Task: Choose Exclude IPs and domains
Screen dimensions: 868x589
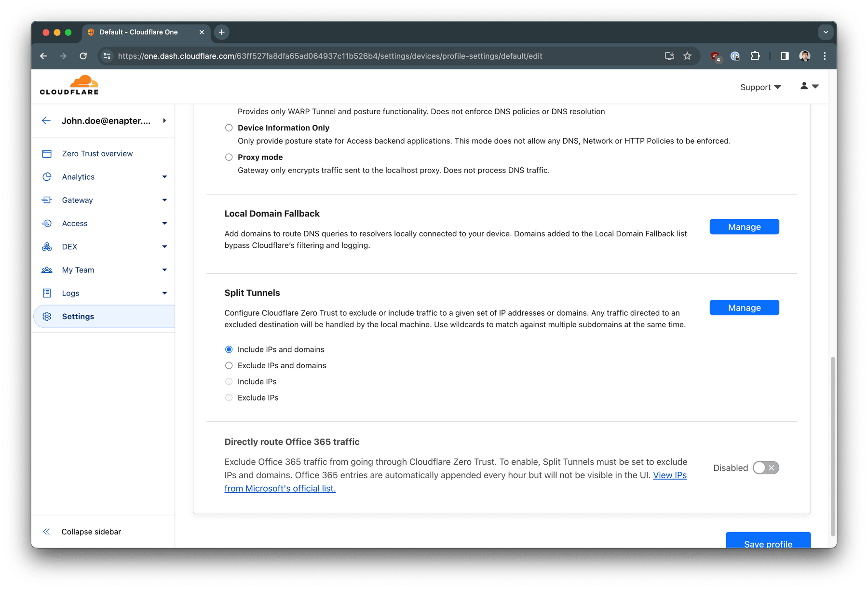Action: [x=229, y=365]
